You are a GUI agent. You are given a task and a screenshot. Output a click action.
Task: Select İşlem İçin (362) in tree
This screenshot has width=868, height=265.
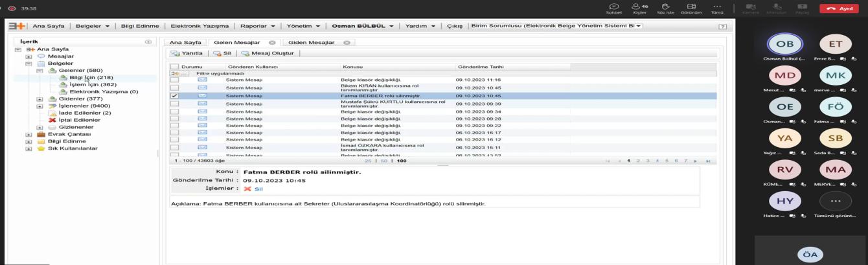pos(93,84)
